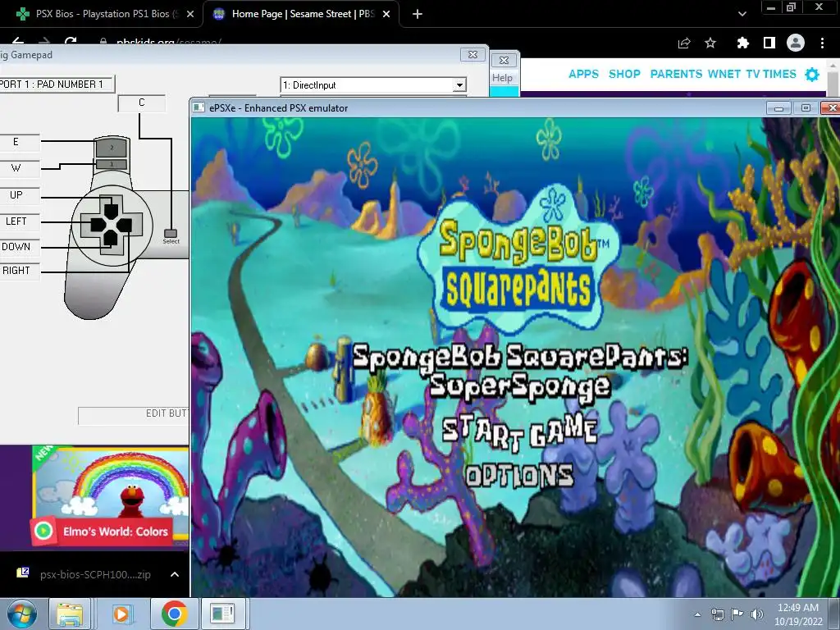840x630 pixels.
Task: Click the ePSXe taskbar icon
Action: click(222, 614)
